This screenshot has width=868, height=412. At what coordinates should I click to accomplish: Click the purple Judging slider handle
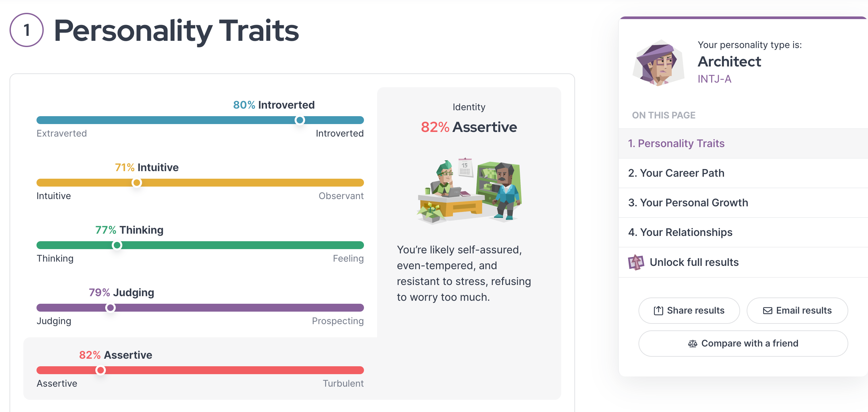[x=110, y=307]
